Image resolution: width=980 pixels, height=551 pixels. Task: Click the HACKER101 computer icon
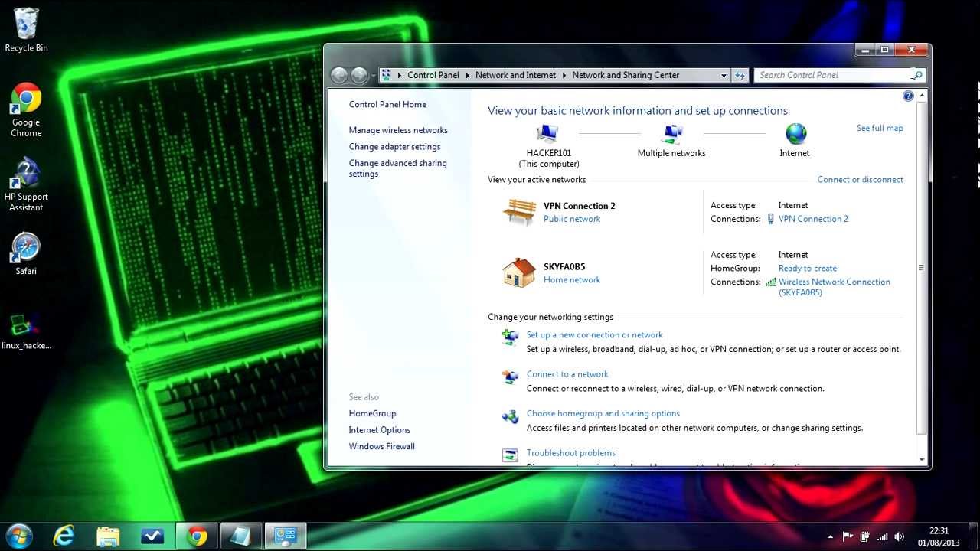pos(547,134)
